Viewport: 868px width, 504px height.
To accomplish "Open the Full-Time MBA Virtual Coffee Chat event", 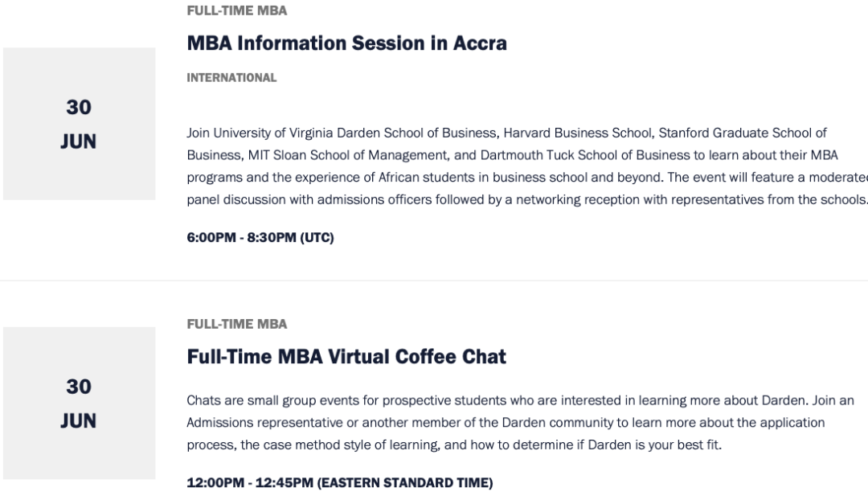I will [x=346, y=357].
